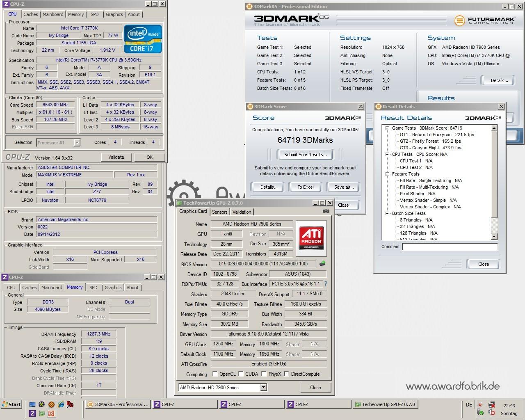Click the Comment input field
The image size is (525, 420).
coord(450,247)
